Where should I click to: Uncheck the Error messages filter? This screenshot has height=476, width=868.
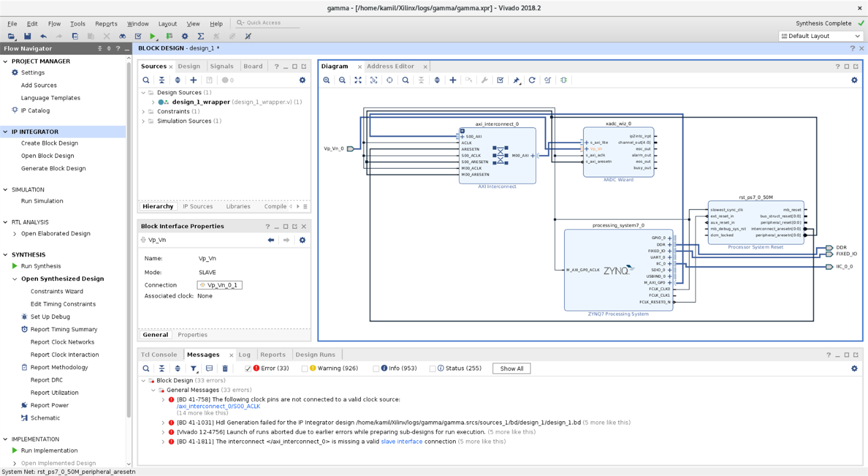[248, 369]
